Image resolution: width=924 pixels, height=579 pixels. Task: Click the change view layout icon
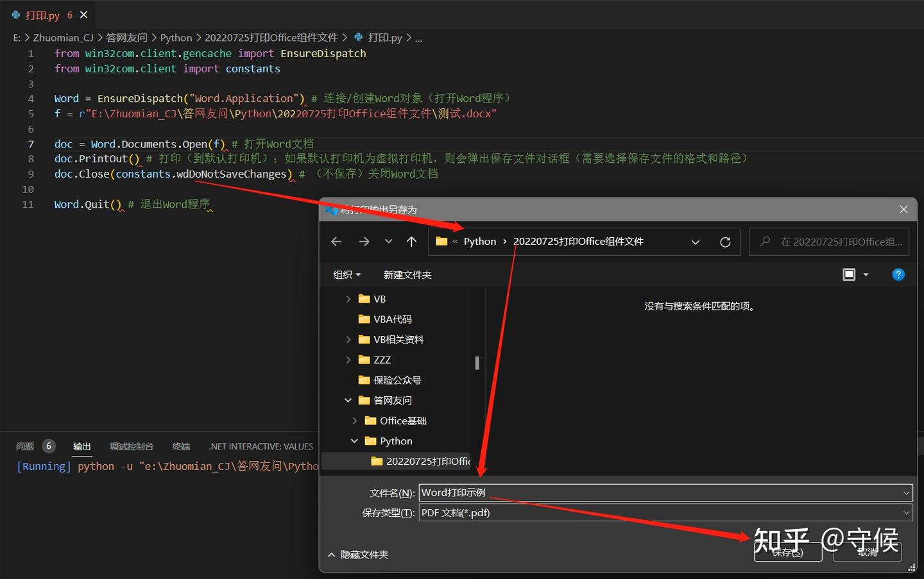click(x=848, y=274)
